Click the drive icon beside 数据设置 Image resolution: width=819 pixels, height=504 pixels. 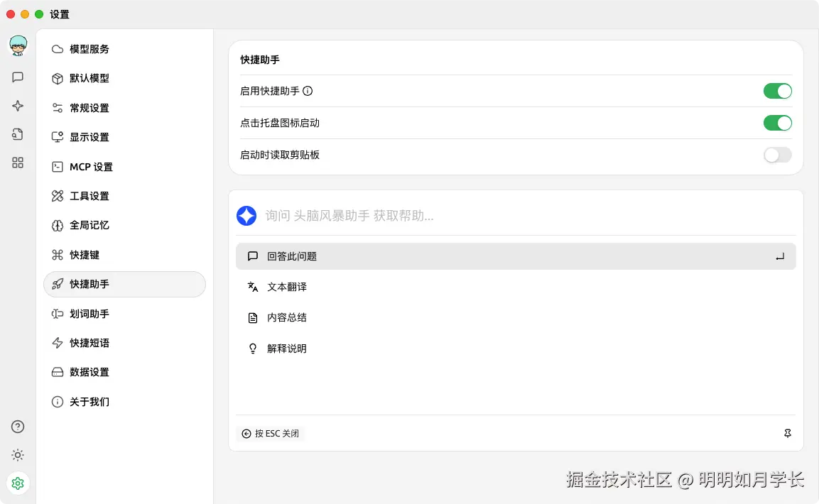click(x=58, y=372)
